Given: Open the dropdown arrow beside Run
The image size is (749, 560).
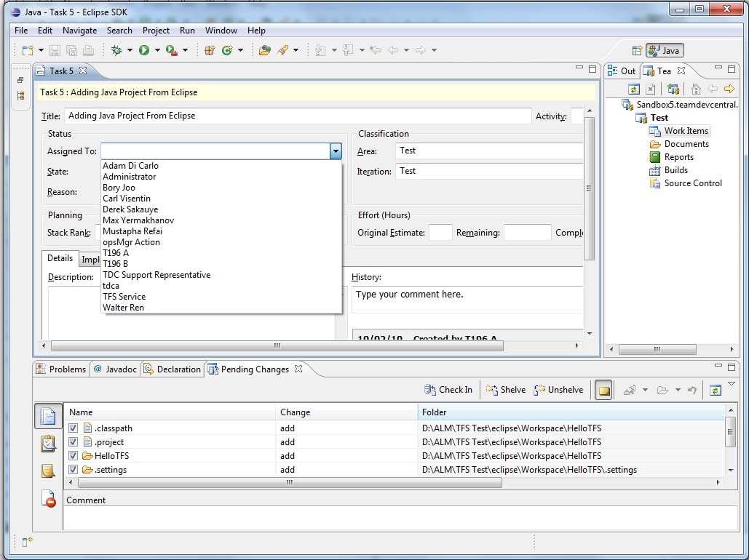Looking at the screenshot, I should pyautogui.click(x=157, y=50).
